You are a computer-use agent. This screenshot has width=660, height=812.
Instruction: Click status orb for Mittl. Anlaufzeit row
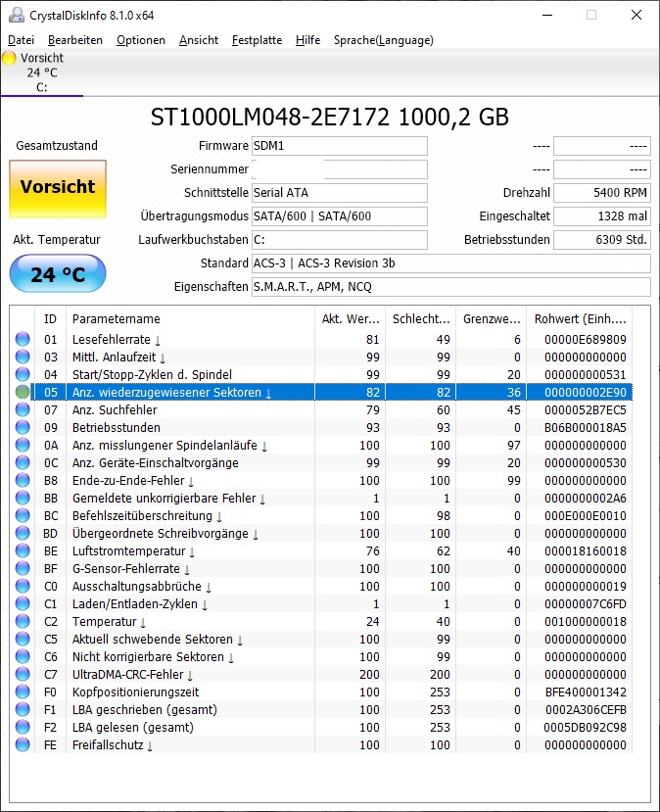[x=23, y=357]
